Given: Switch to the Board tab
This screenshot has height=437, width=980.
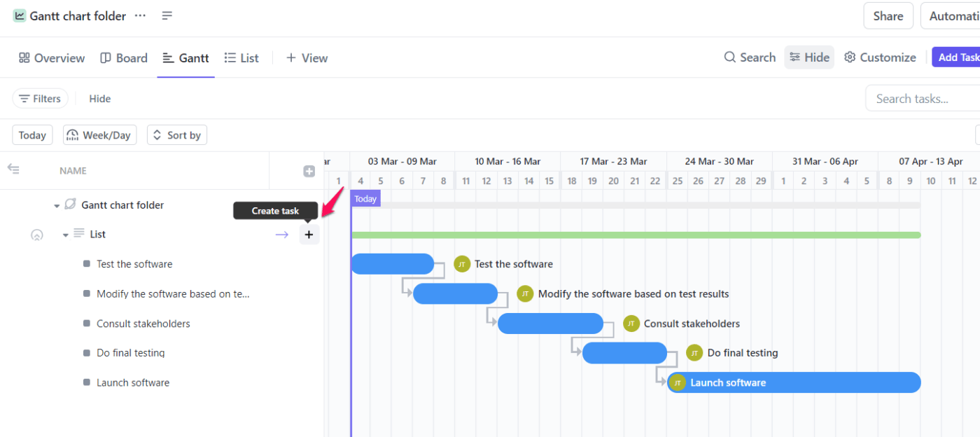Looking at the screenshot, I should tap(124, 58).
